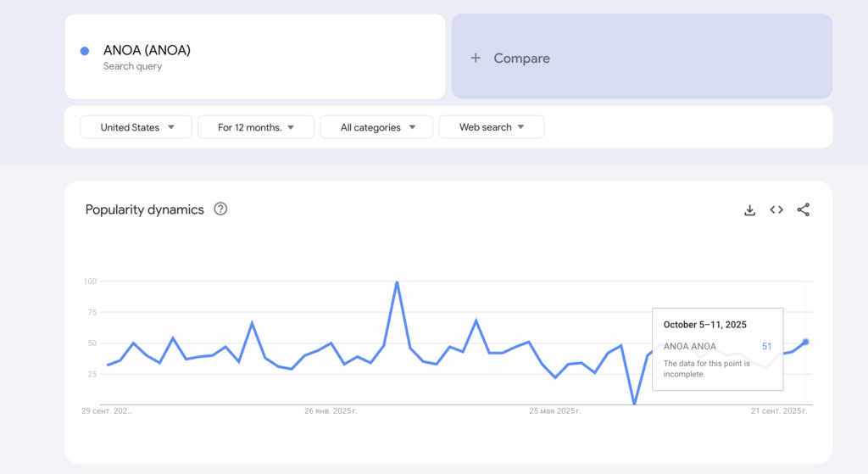Screen dimensions: 868x474
Task: Click the Compare label to add term
Action: pos(521,58)
